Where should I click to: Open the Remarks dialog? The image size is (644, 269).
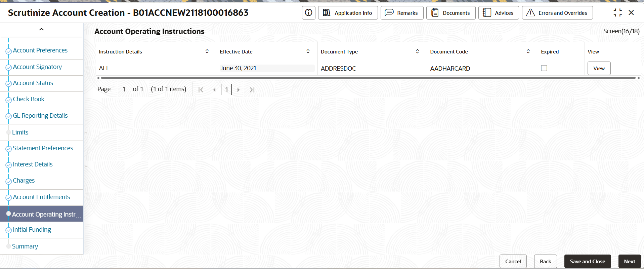[402, 13]
